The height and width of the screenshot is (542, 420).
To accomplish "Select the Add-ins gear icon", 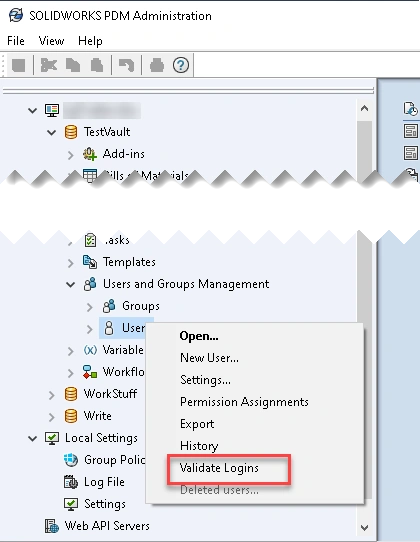I will [x=90, y=154].
